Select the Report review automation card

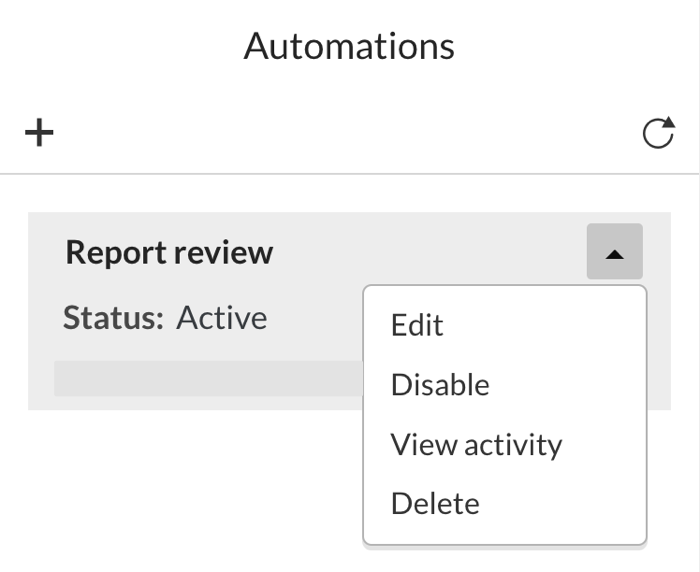point(349,311)
